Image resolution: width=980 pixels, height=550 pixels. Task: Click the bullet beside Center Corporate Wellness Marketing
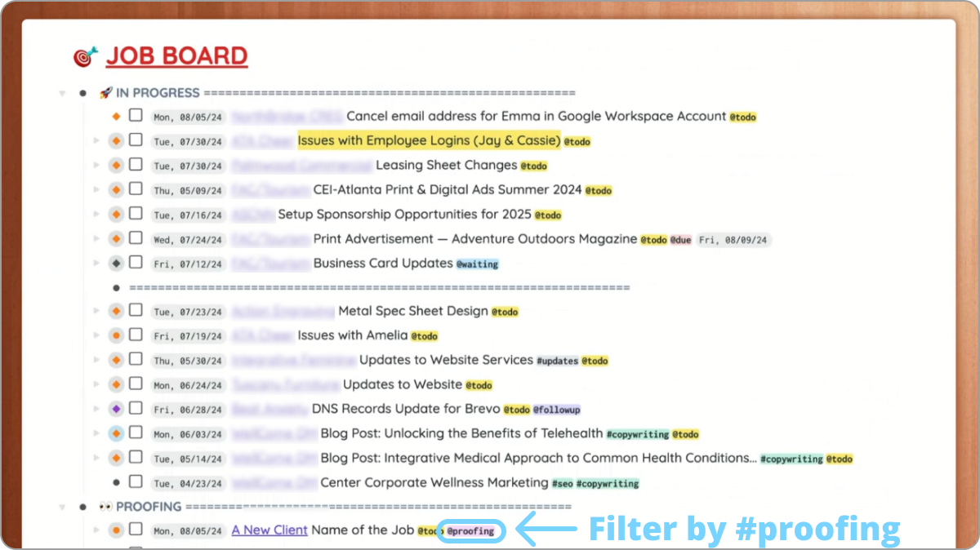[x=116, y=482]
